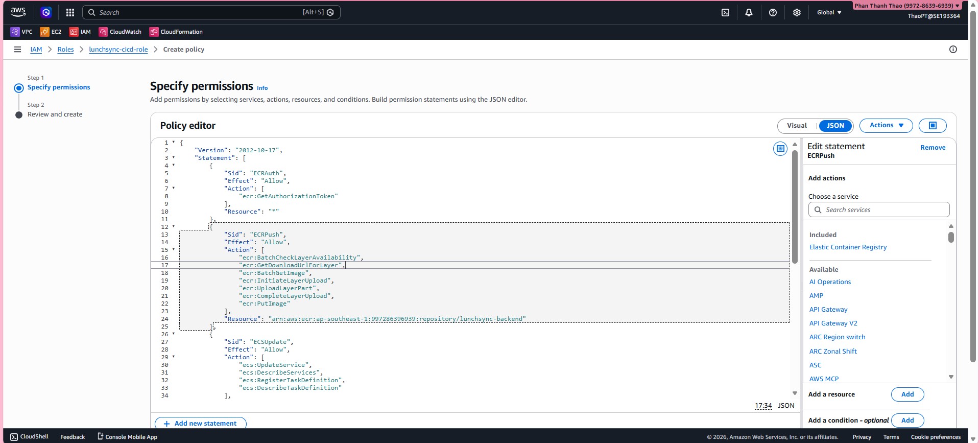Open Console Mobile App footer link
This screenshot has height=443, width=980.
tap(127, 437)
